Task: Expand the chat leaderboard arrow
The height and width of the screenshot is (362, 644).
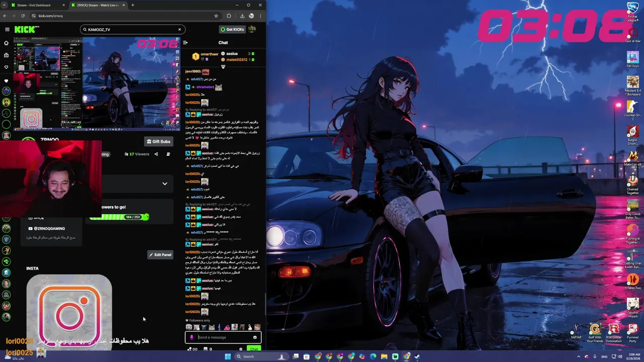Action: (223, 66)
